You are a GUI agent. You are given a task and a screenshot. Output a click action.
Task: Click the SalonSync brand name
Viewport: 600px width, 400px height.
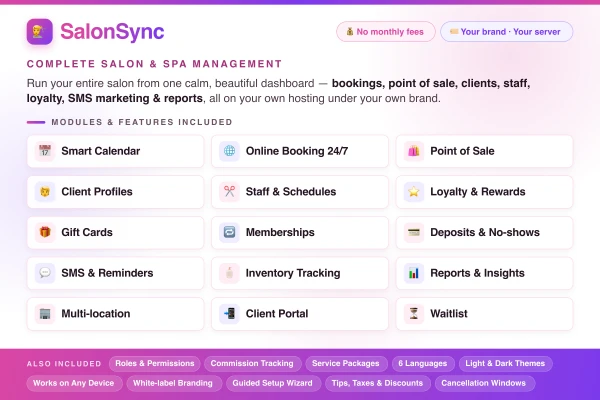pyautogui.click(x=112, y=31)
